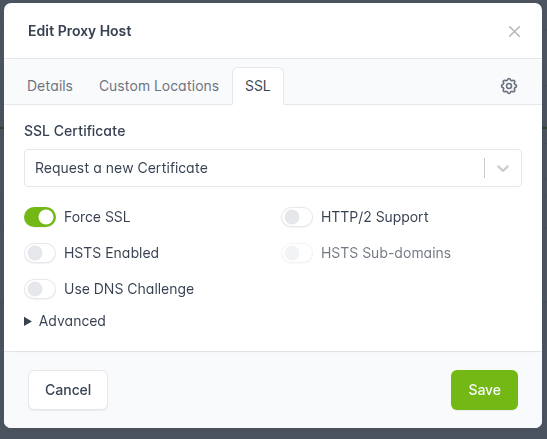Turn on the HSTS Enabled switch
This screenshot has width=547, height=439.
(x=40, y=253)
